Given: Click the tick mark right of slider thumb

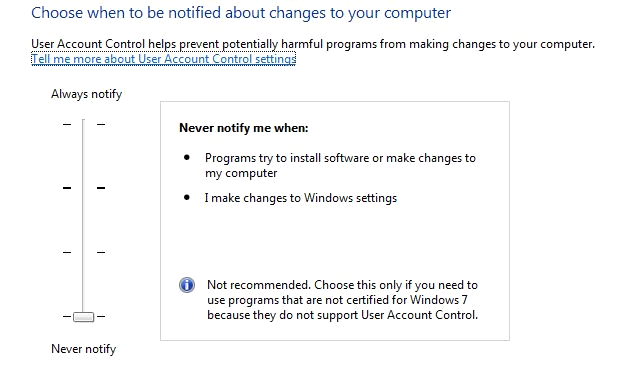Looking at the screenshot, I should [101, 316].
